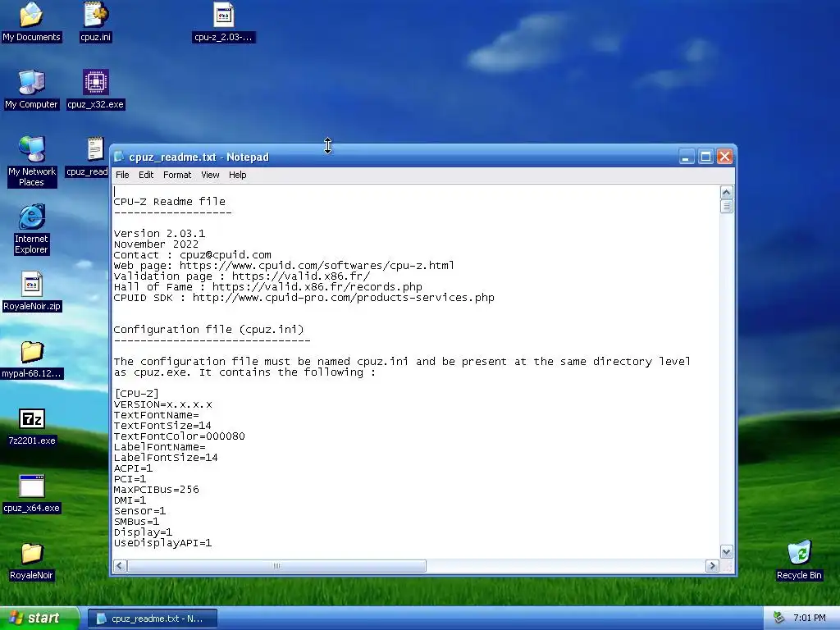Click the 'TextFontSize=14' line

point(162,426)
